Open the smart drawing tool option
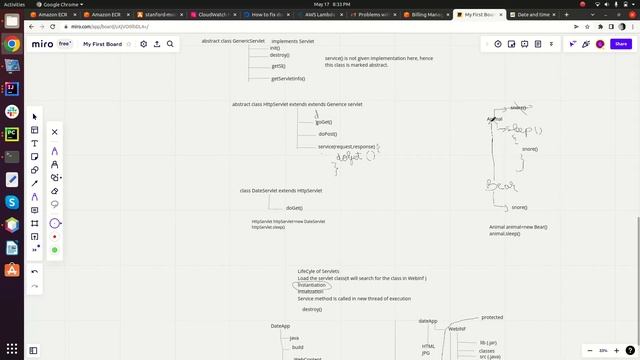Viewport: 640px width, 360px height. coord(56,178)
